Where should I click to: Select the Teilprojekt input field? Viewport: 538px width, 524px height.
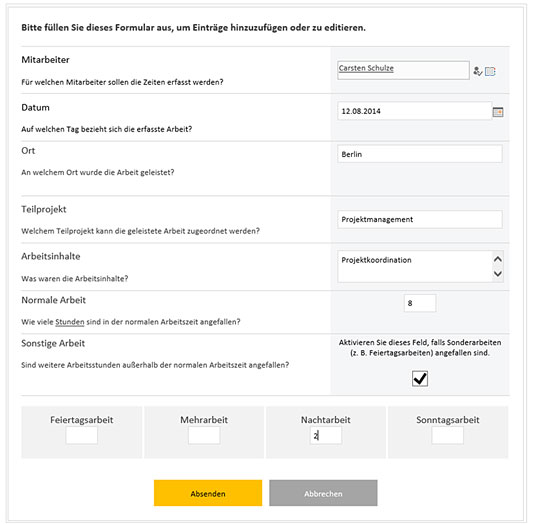pyautogui.click(x=420, y=219)
